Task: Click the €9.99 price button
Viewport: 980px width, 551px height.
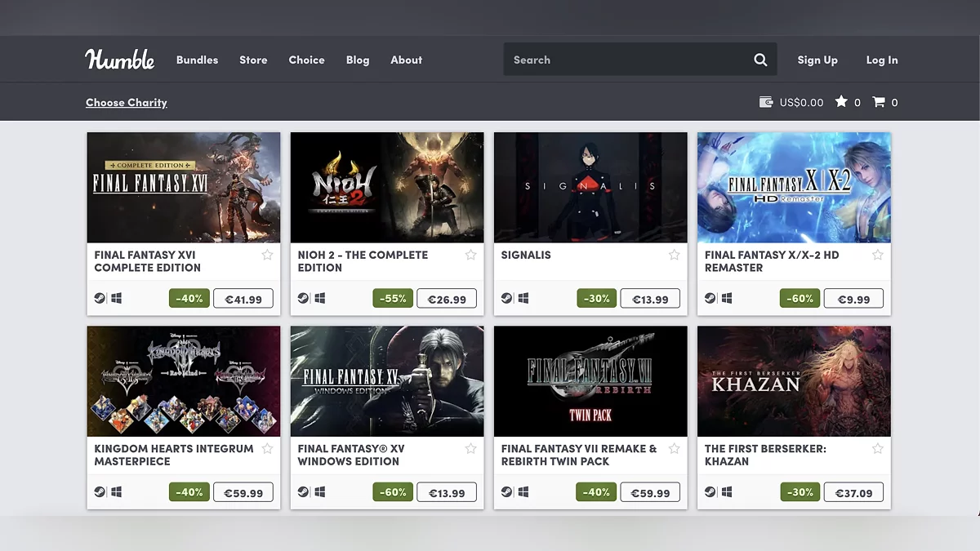Action: pyautogui.click(x=853, y=299)
